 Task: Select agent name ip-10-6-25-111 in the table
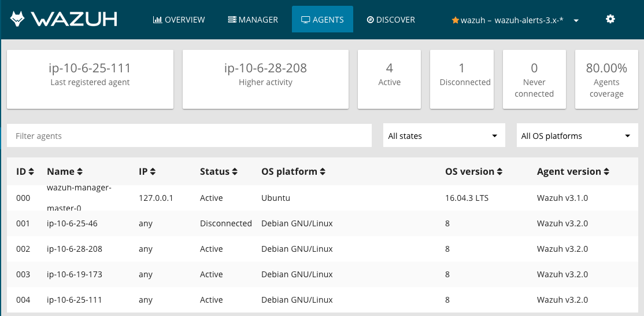(x=74, y=300)
